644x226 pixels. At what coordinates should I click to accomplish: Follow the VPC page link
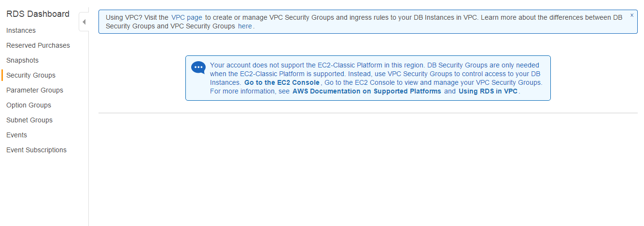(x=187, y=17)
